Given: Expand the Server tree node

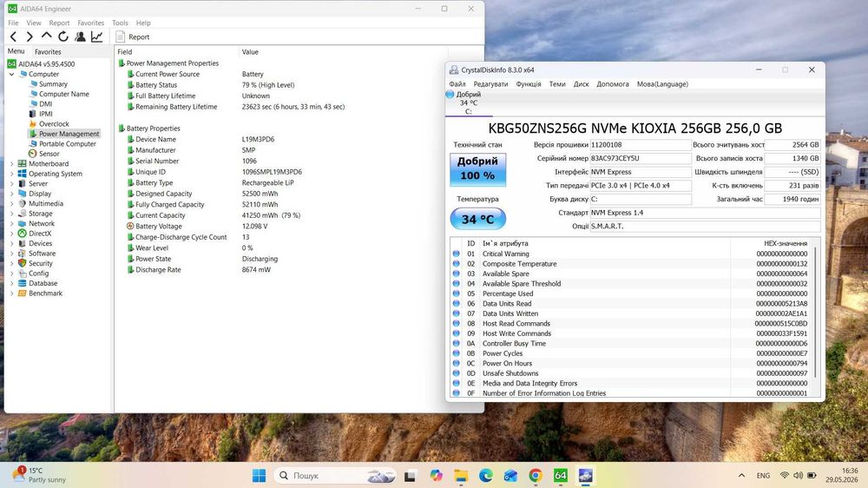Looking at the screenshot, I should pyautogui.click(x=11, y=184).
